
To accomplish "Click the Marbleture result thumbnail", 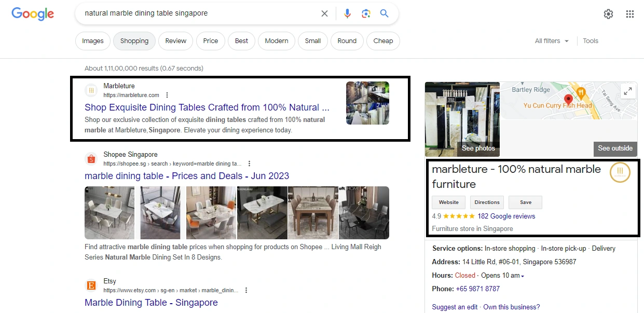I will (x=367, y=103).
